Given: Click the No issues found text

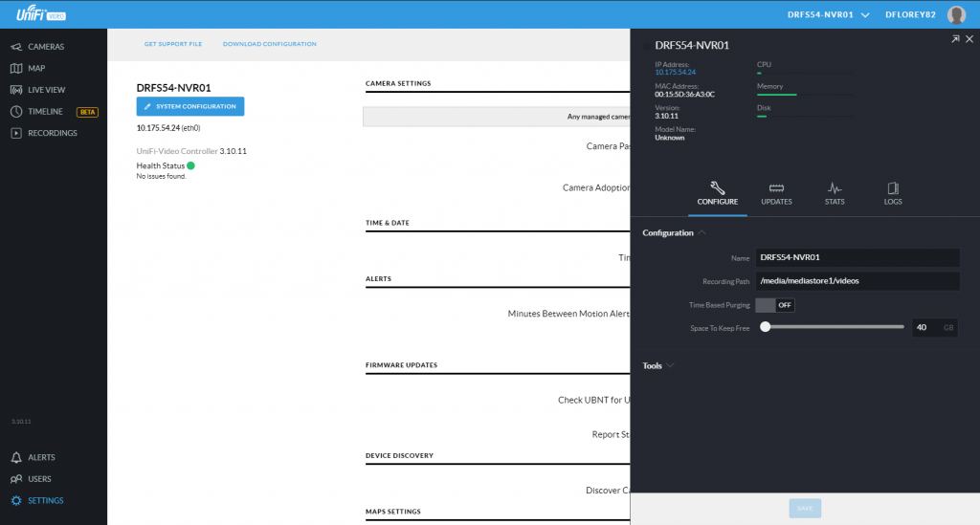Looking at the screenshot, I should (x=161, y=177).
